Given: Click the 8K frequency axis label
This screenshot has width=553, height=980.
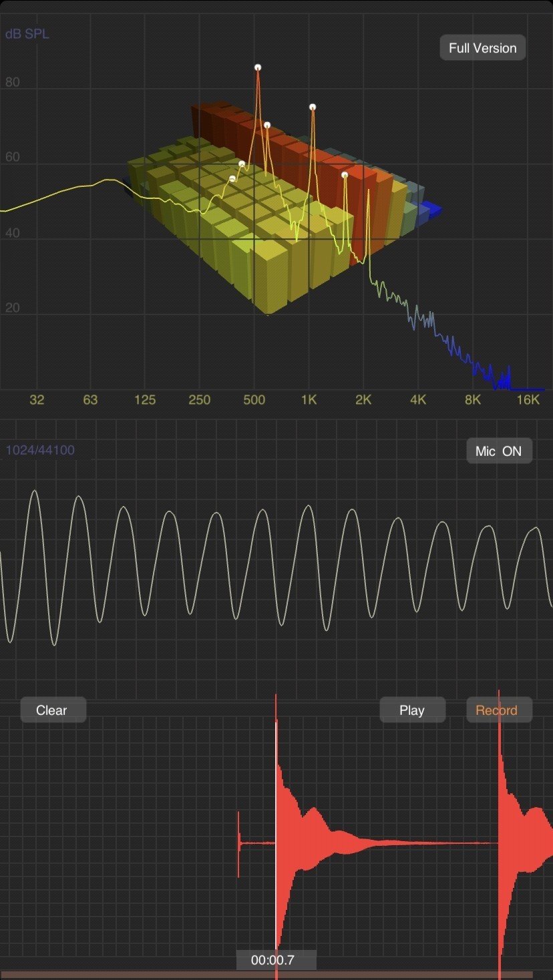Looking at the screenshot, I should pyautogui.click(x=473, y=400).
